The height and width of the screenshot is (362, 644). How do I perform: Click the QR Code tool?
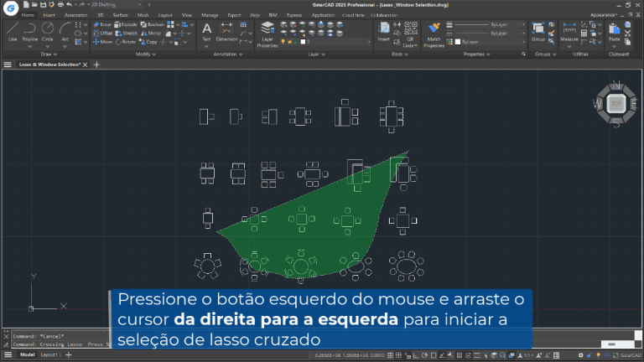(x=410, y=34)
